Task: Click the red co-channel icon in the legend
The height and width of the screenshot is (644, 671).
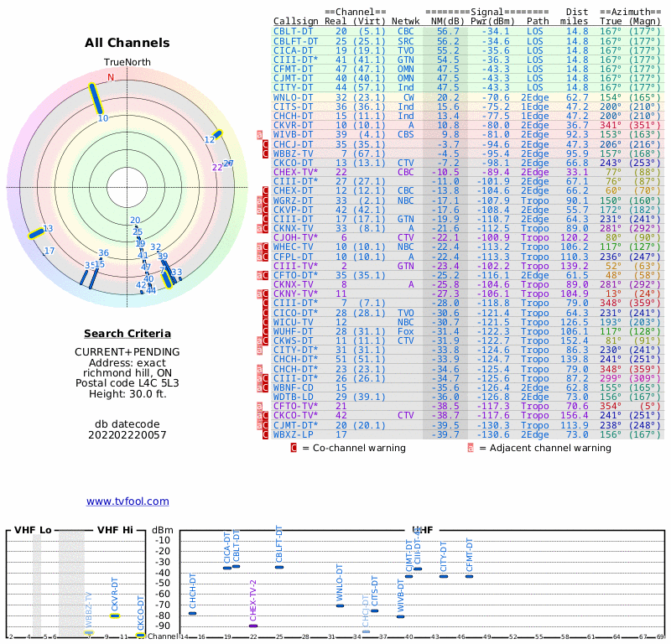Action: (x=294, y=448)
